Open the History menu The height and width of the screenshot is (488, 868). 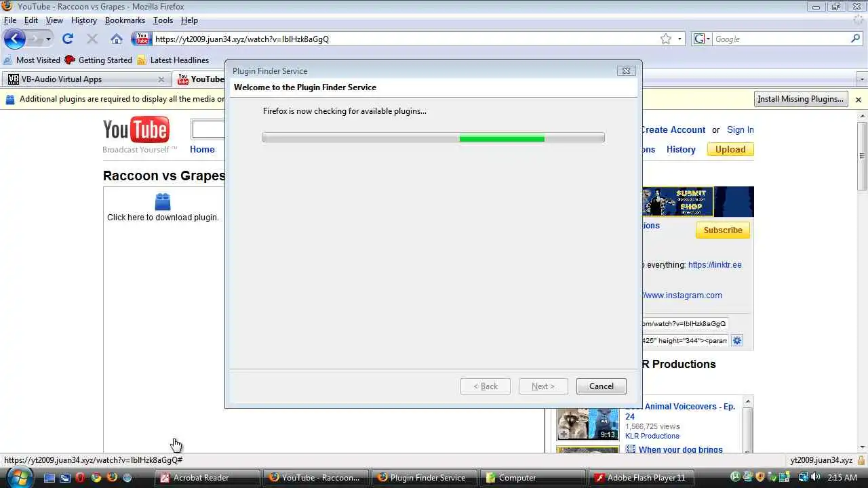pyautogui.click(x=84, y=20)
